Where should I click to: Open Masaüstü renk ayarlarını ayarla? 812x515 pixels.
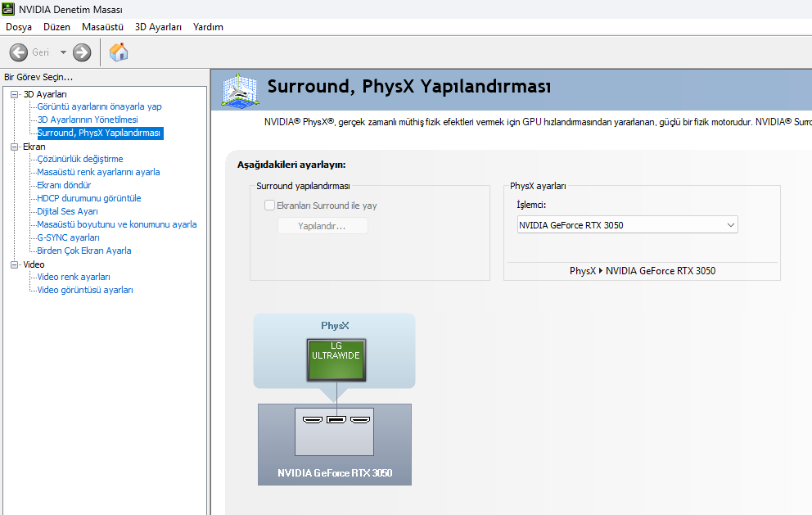[98, 172]
